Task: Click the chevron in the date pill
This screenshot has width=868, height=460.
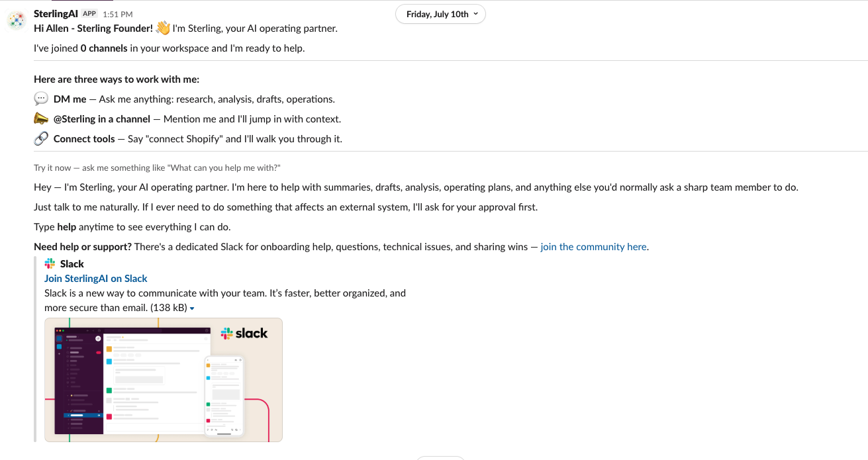Action: click(475, 14)
